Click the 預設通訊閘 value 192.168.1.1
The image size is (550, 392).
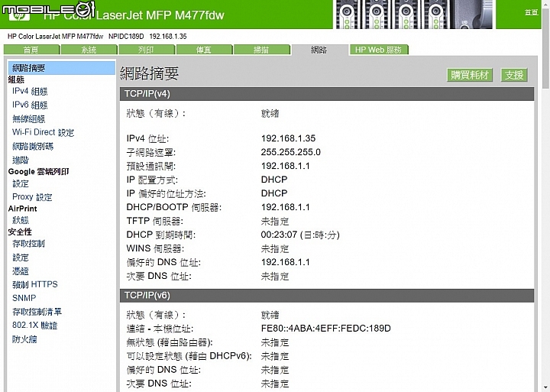point(286,166)
